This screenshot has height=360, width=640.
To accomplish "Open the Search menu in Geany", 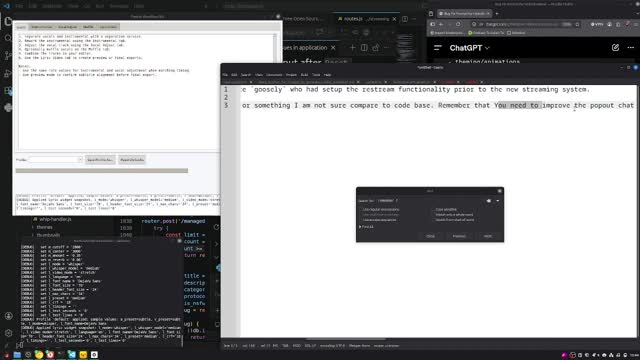I will (x=246, y=75).
